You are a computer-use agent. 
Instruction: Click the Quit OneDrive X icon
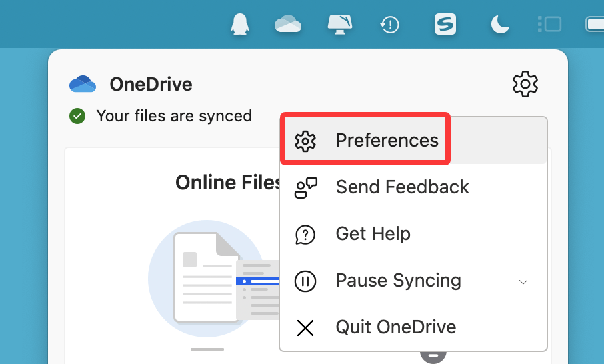(305, 328)
